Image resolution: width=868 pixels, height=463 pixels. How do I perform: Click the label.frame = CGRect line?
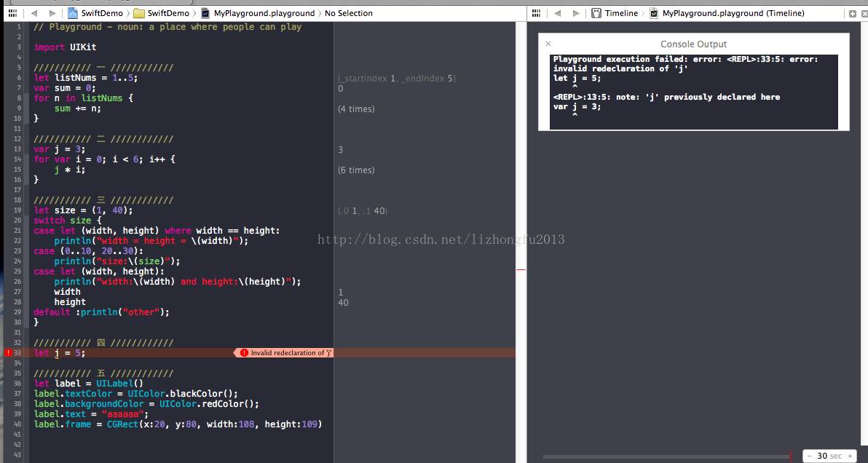pos(178,424)
